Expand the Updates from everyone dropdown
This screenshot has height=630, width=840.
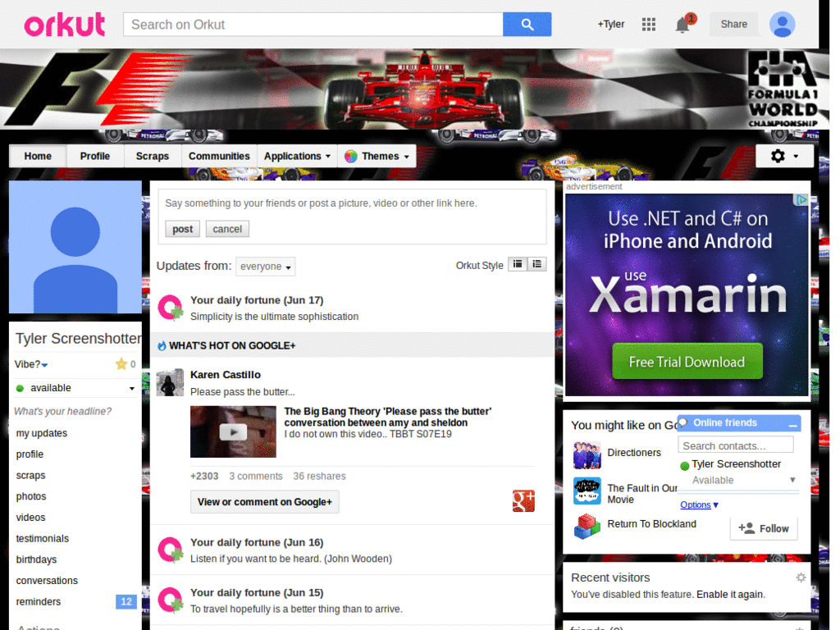coord(266,267)
